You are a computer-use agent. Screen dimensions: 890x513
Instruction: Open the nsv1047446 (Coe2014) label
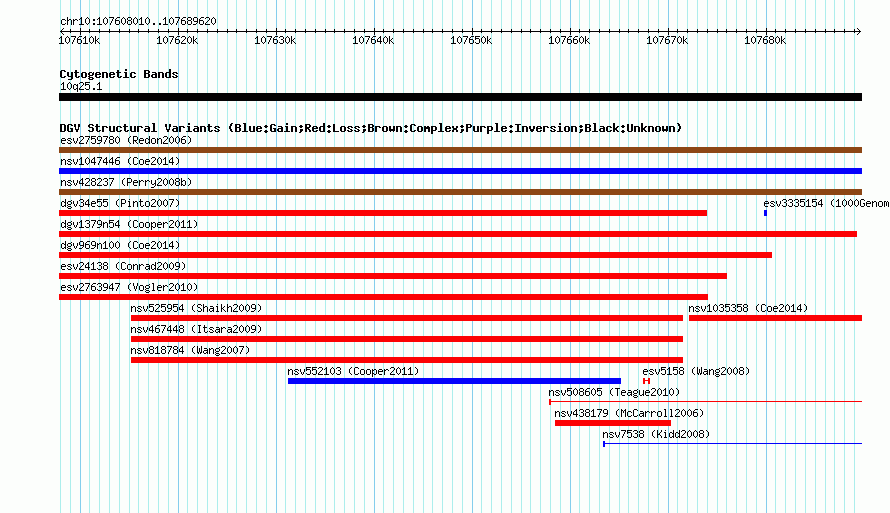coord(120,161)
